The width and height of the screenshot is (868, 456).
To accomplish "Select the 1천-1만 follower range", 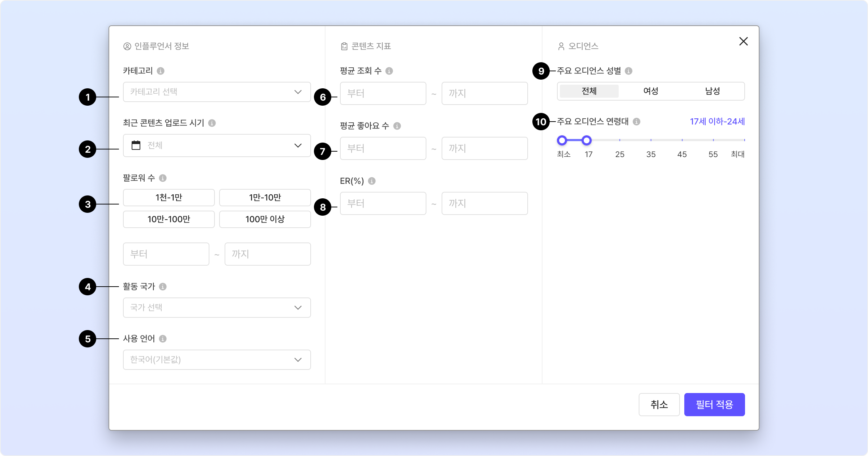I will click(x=169, y=198).
